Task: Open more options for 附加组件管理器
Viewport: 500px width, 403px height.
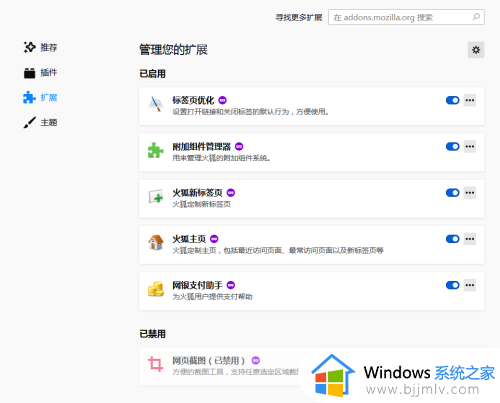Action: click(x=470, y=147)
